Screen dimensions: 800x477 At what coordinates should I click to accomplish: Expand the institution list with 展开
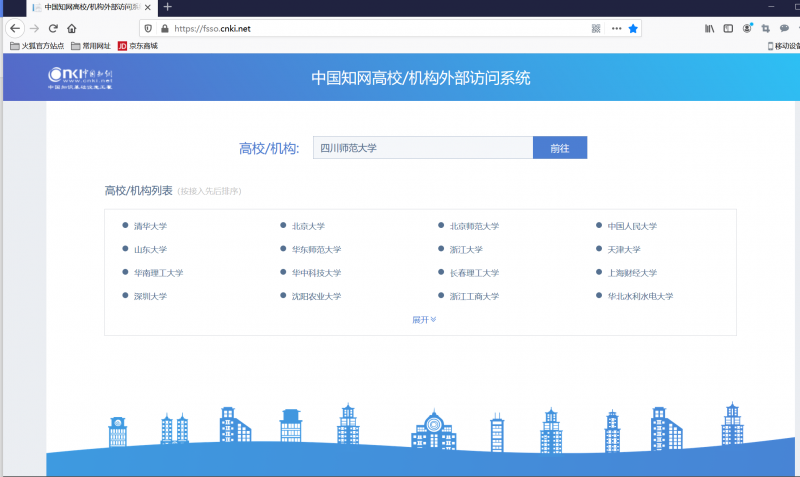pyautogui.click(x=424, y=320)
